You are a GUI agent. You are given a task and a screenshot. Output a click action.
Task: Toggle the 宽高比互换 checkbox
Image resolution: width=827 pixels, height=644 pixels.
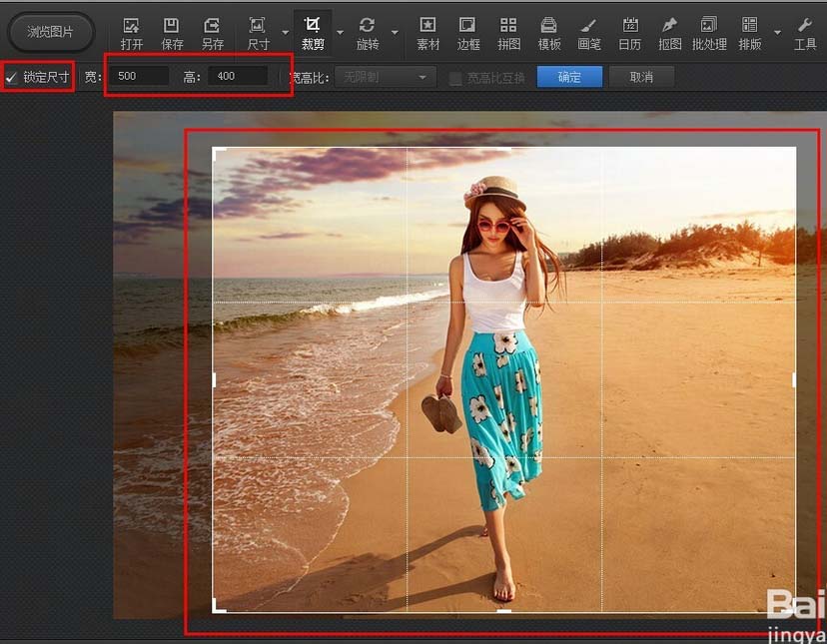[455, 78]
